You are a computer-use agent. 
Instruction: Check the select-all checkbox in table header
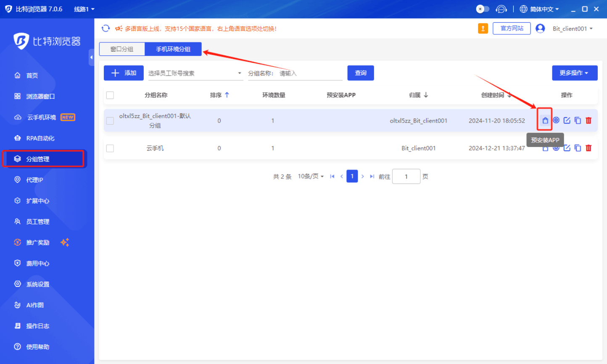coord(110,95)
